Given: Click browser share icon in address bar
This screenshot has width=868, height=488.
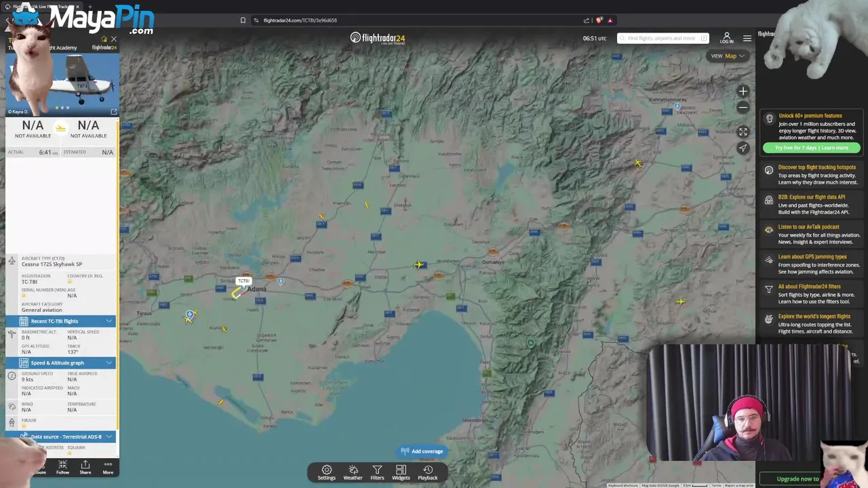Looking at the screenshot, I should [586, 20].
